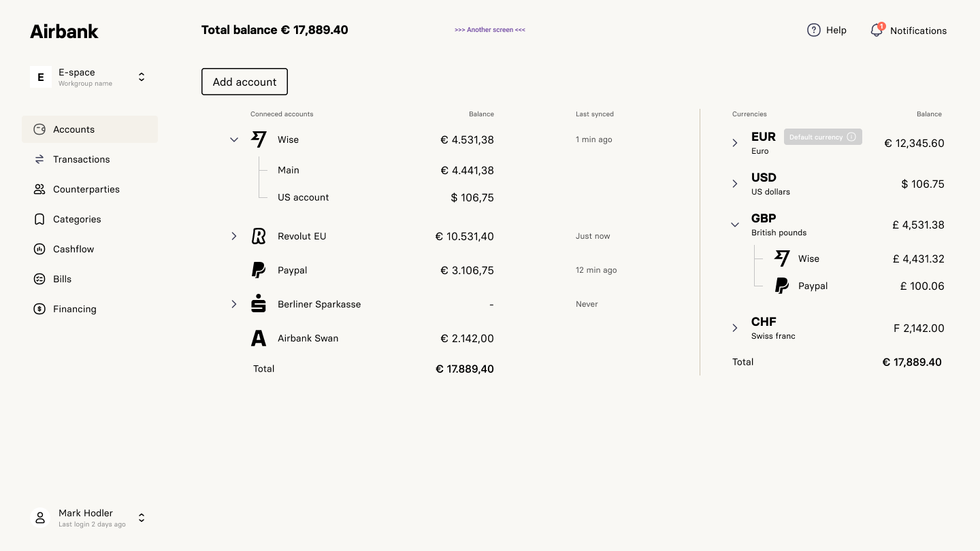Click the Wise logo in connected accounts
The width and height of the screenshot is (980, 551).
pyautogui.click(x=259, y=139)
